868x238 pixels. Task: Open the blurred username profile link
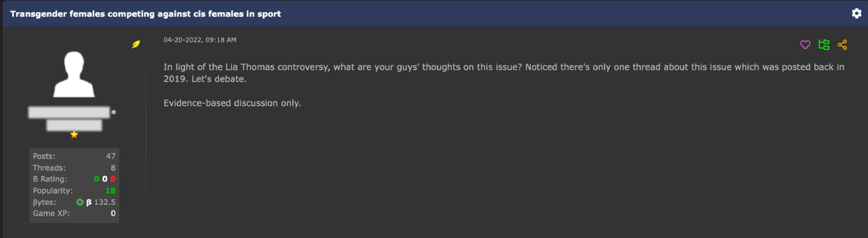click(x=69, y=112)
